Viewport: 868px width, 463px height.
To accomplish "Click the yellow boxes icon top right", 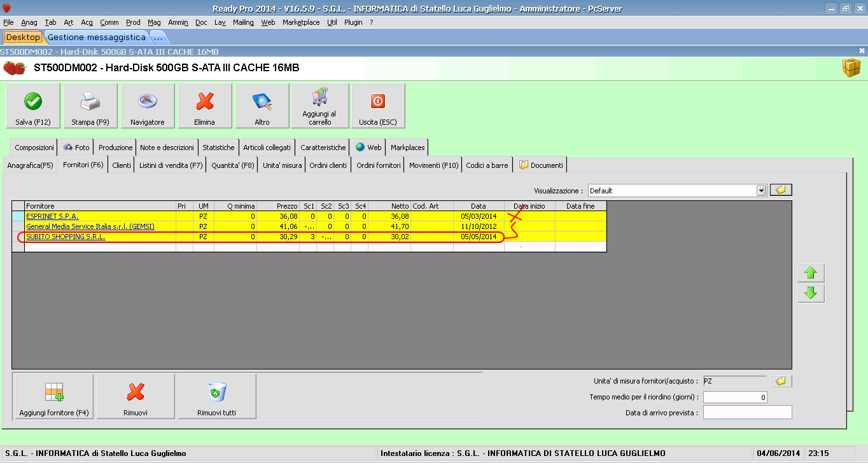I will point(851,68).
